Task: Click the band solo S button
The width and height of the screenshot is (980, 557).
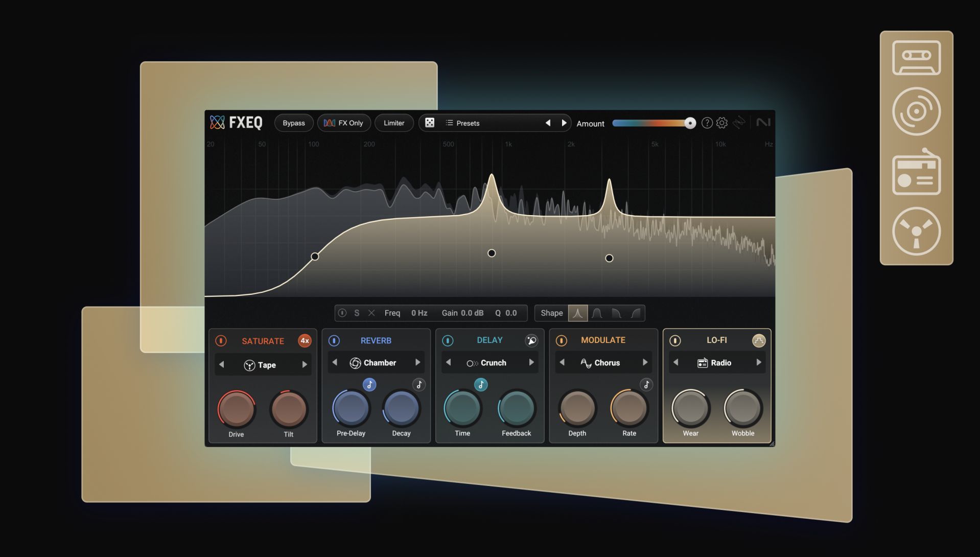Action: tap(357, 313)
